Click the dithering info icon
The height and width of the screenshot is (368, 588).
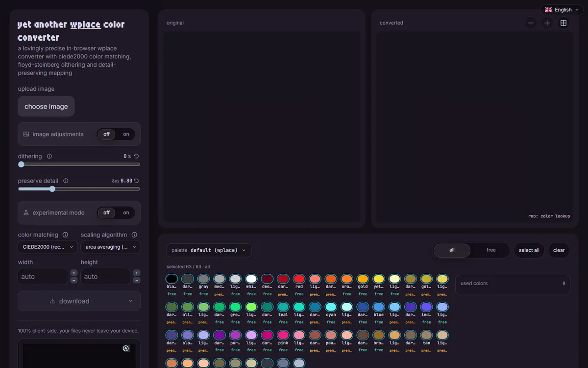[x=49, y=157]
